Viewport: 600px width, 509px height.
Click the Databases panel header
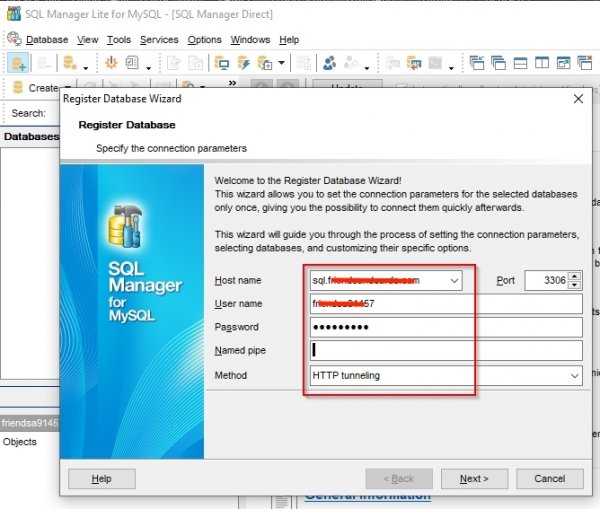(x=31, y=136)
